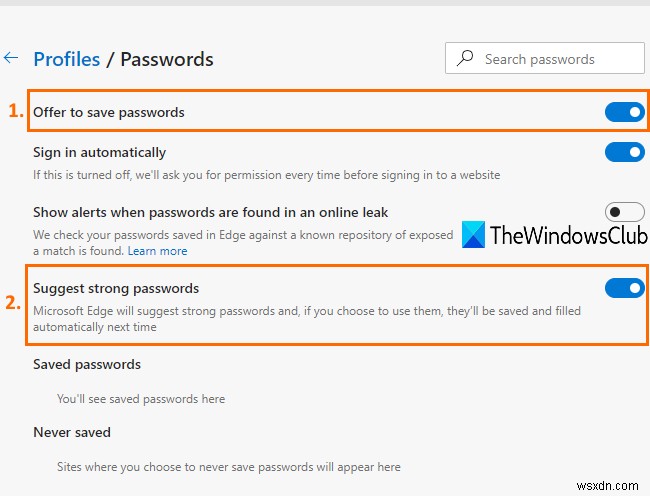This screenshot has width=650, height=496.
Task: Click the TheWindowsClub blue logo icon
Action: 474,235
